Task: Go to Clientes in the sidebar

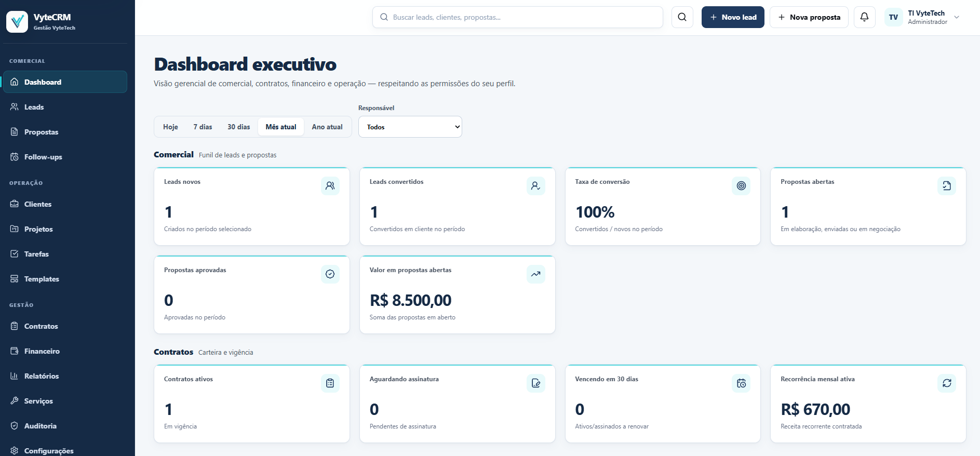Action: 65,204
